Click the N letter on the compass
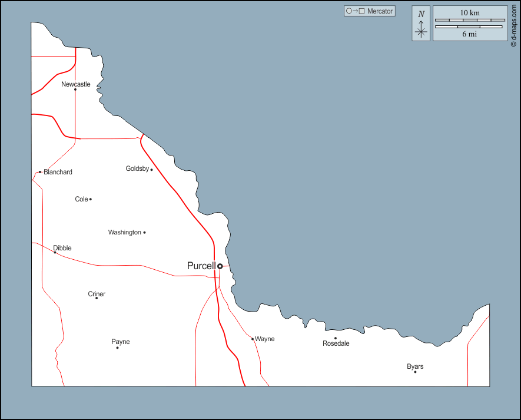Screen dimensions: 521x420 click(x=421, y=14)
